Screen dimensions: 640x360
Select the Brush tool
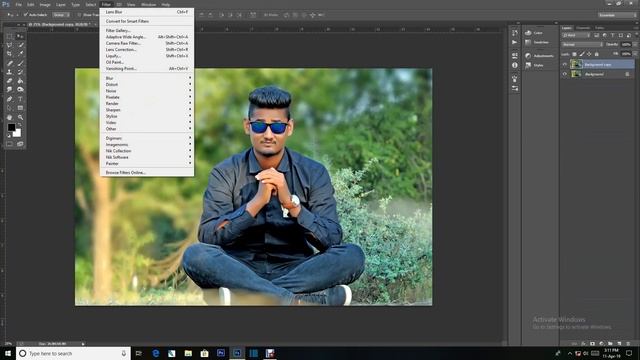(20, 62)
